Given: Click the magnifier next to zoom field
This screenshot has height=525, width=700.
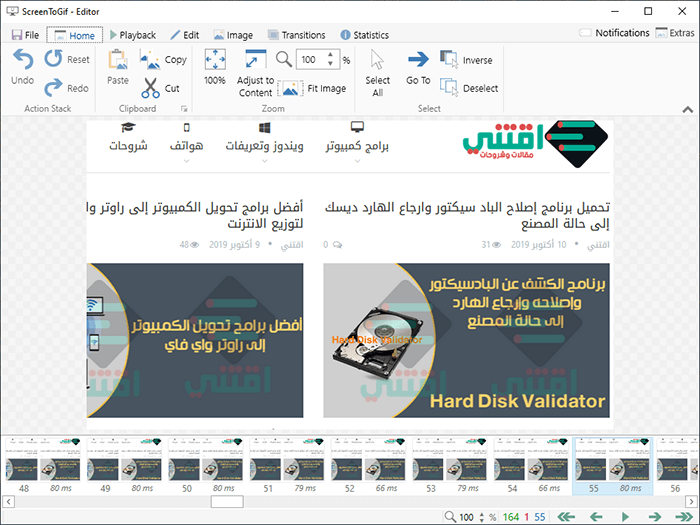Looking at the screenshot, I should pos(283,59).
